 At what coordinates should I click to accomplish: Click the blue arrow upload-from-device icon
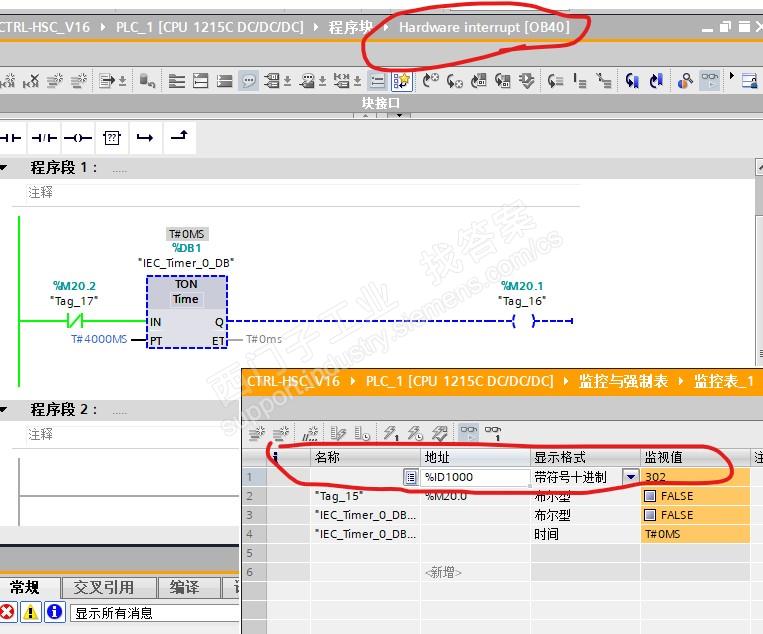[656, 81]
